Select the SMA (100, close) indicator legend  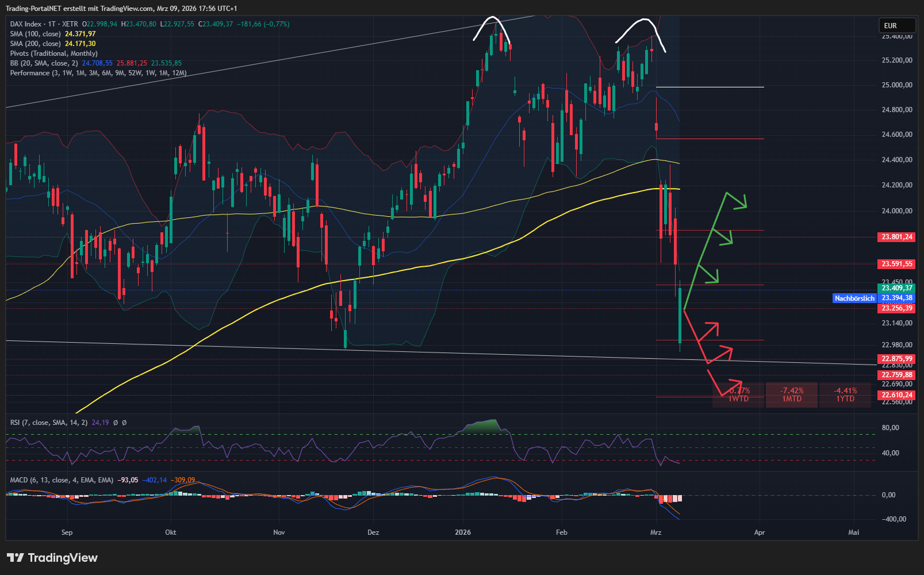coord(35,34)
